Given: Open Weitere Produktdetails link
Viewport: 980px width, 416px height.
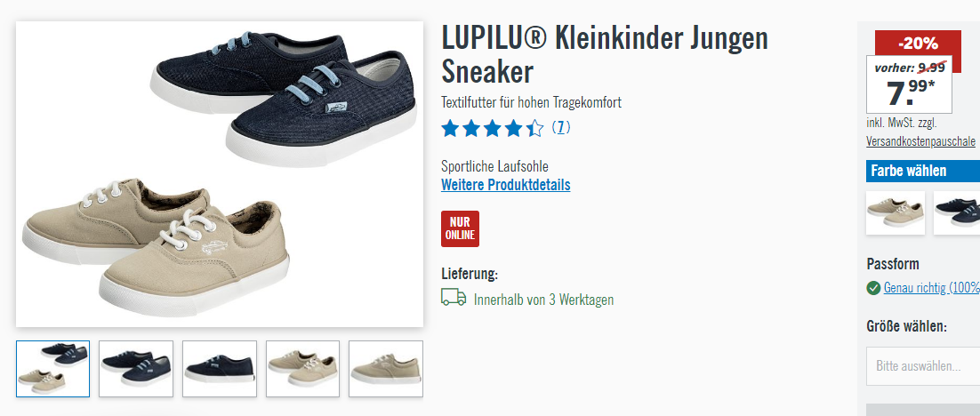Looking at the screenshot, I should [506, 185].
